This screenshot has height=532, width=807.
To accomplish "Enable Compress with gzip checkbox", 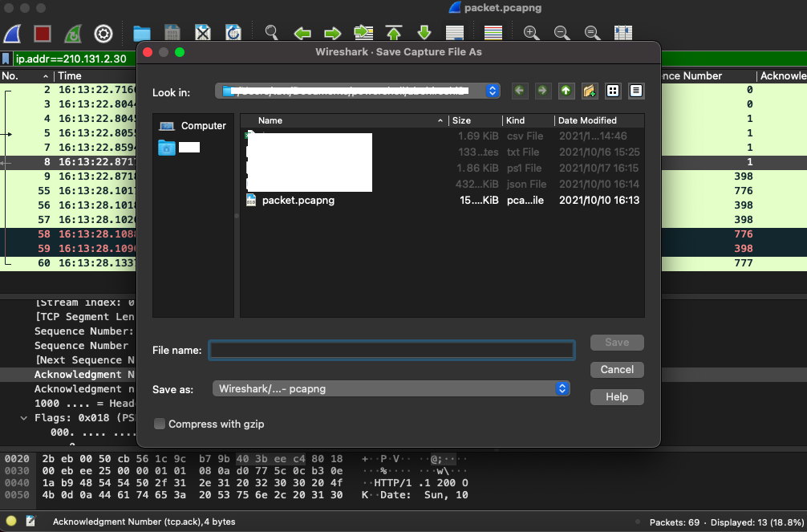I will [160, 424].
